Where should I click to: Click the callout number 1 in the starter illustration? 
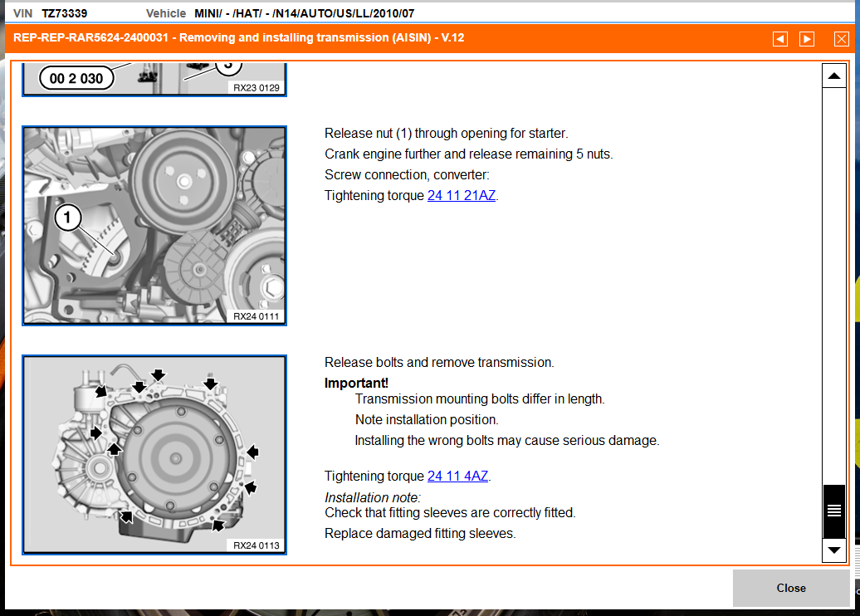click(68, 218)
